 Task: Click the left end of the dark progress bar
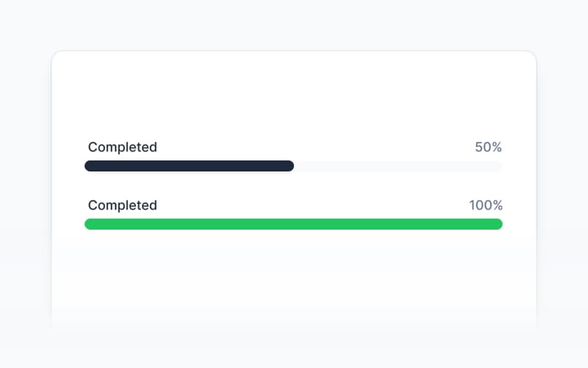coord(89,166)
